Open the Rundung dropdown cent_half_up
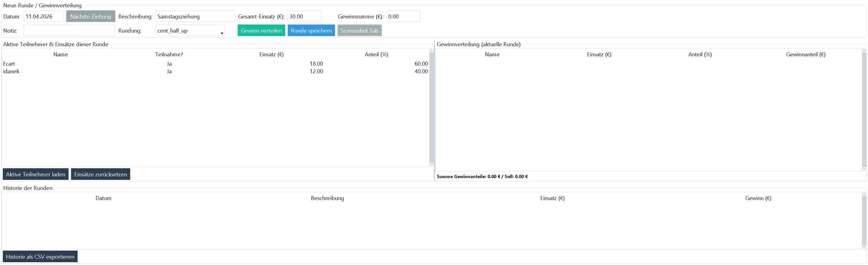Viewport: 868px width, 265px height. [190, 31]
